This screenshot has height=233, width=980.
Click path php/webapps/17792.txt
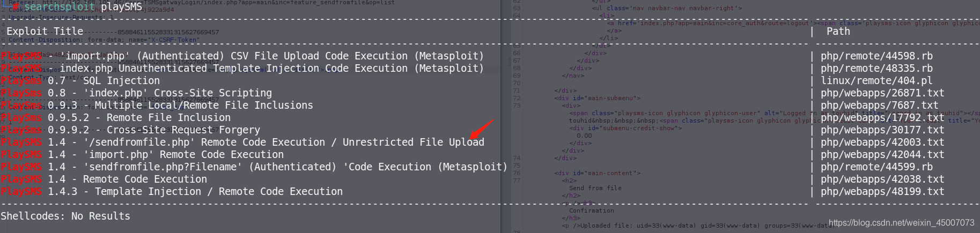[x=882, y=117]
